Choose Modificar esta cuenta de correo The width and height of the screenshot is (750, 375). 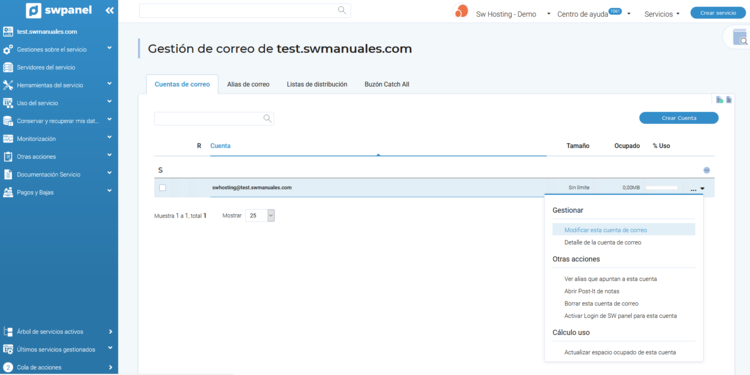pyautogui.click(x=624, y=230)
